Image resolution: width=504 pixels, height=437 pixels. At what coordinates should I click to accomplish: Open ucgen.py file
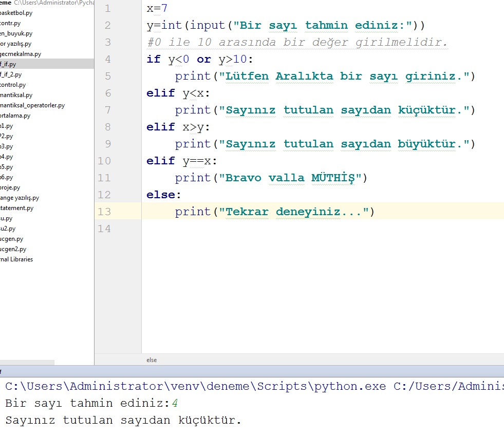pos(12,239)
